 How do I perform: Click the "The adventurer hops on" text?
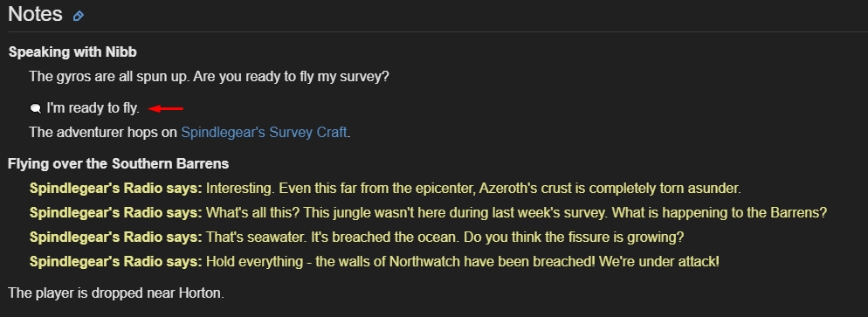[104, 132]
